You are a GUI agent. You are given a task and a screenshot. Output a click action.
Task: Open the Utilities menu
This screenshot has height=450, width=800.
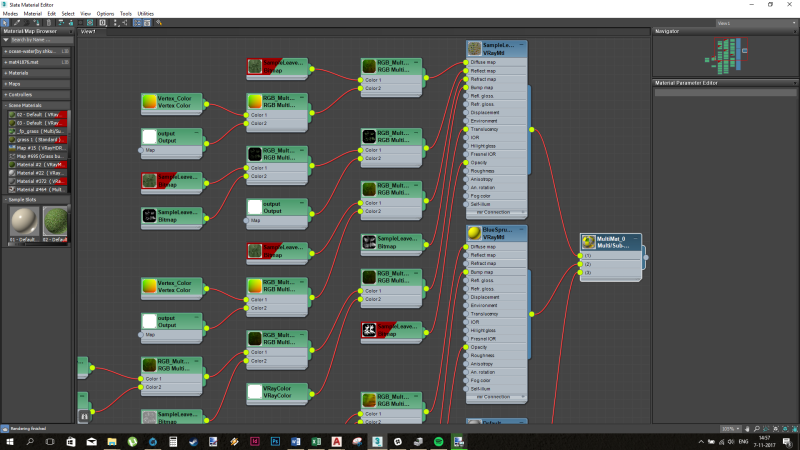pos(145,13)
